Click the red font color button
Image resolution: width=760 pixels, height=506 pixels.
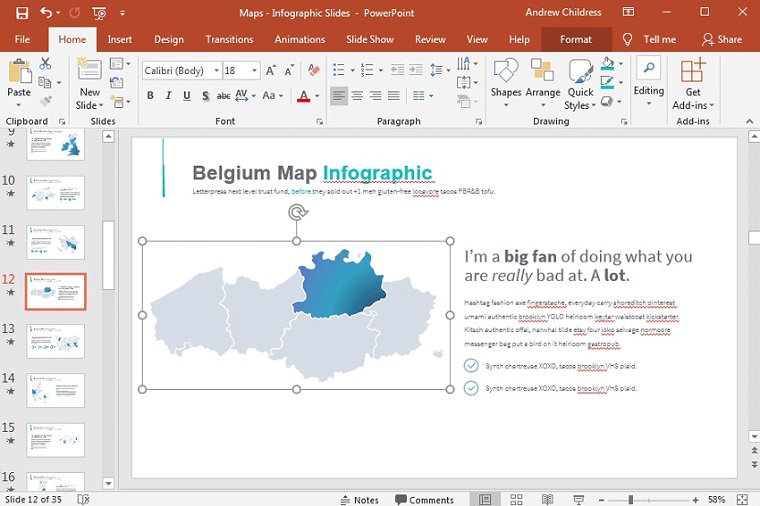click(304, 96)
